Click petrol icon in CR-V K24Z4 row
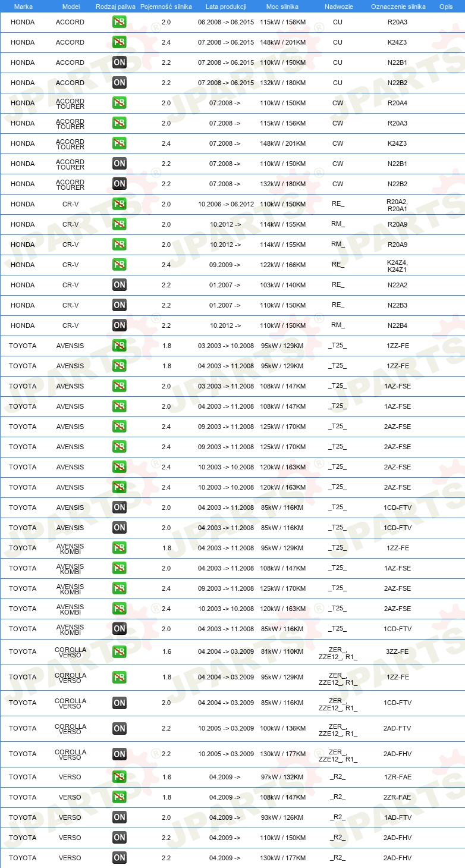 coord(120,265)
